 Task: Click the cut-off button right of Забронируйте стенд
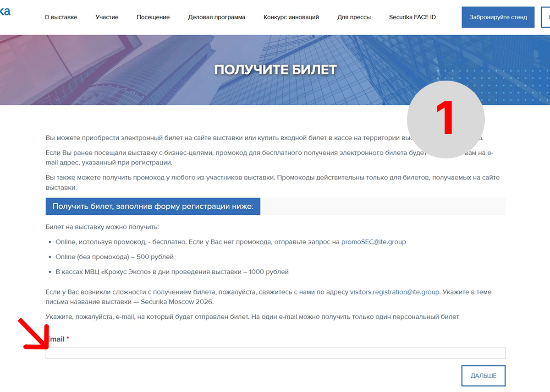545,17
